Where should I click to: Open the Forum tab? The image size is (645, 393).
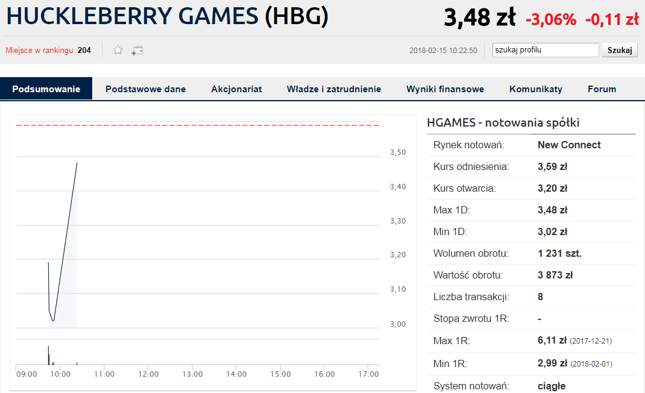click(x=602, y=89)
